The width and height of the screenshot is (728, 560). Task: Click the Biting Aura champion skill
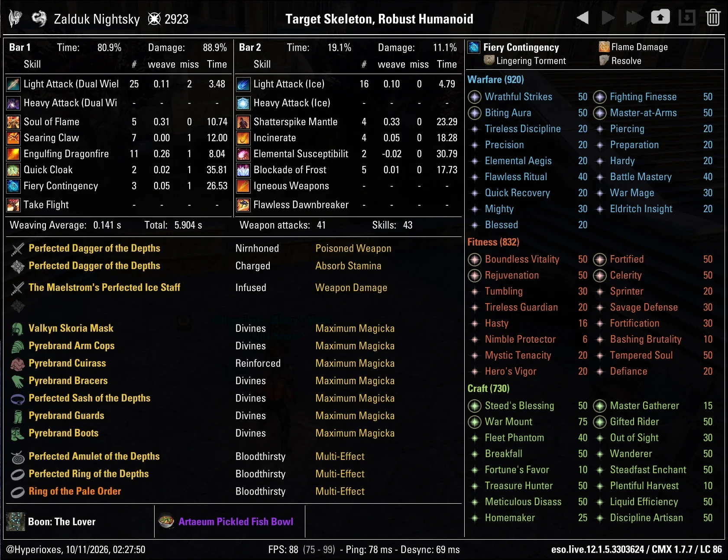(x=508, y=113)
